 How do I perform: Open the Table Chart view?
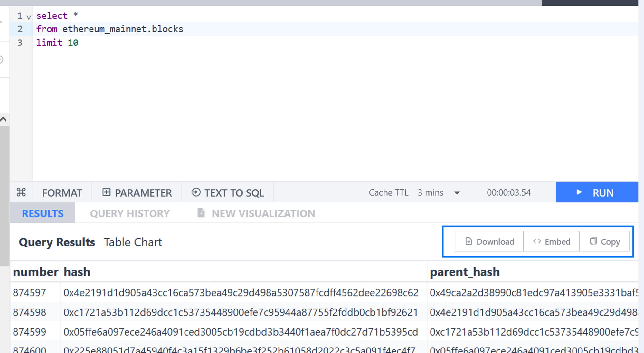pos(133,242)
